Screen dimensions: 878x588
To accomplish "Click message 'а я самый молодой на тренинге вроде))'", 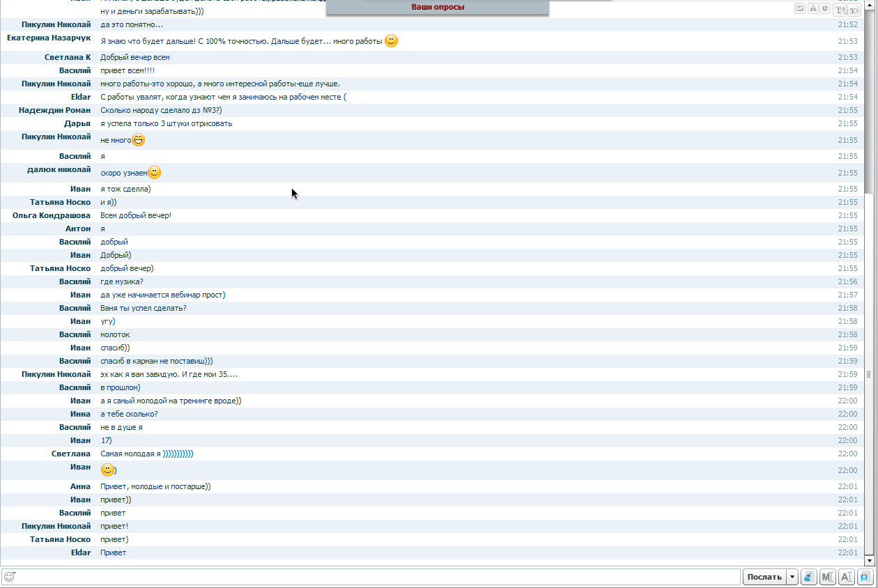I will pyautogui.click(x=171, y=401).
